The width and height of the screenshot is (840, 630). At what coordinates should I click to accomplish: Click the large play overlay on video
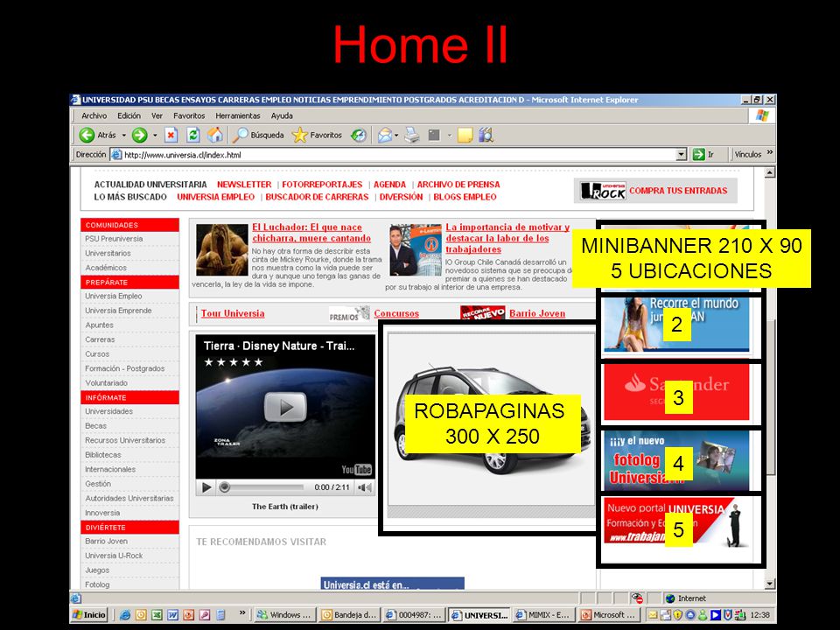click(285, 407)
